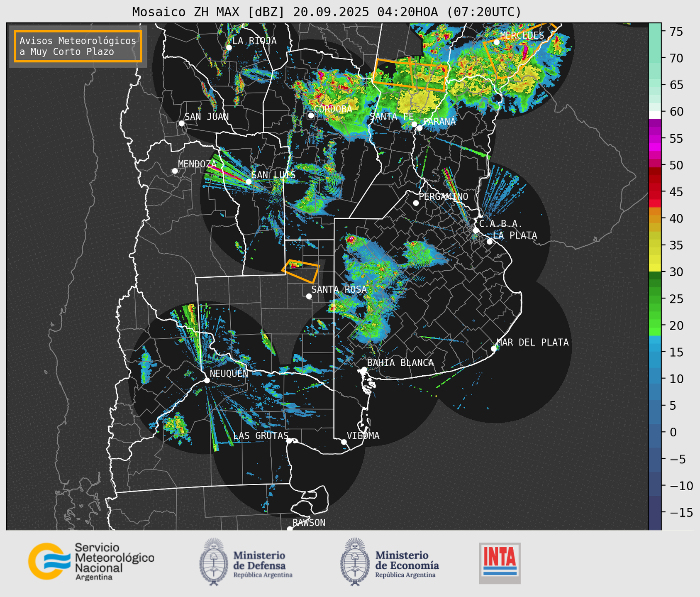This screenshot has width=700, height=597.
Task: Click the strong echo cell west of Buenos Aires province
Action: click(x=351, y=239)
